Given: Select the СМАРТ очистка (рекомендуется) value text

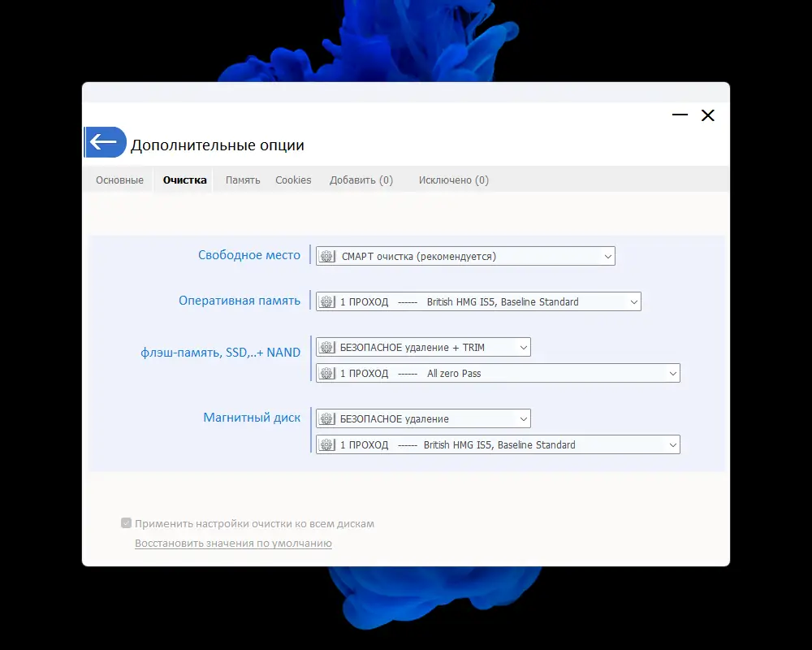Looking at the screenshot, I should pos(419,256).
